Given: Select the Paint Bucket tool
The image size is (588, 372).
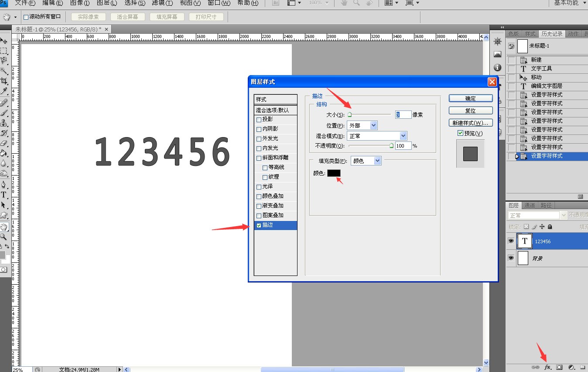Looking at the screenshot, I should (3, 153).
